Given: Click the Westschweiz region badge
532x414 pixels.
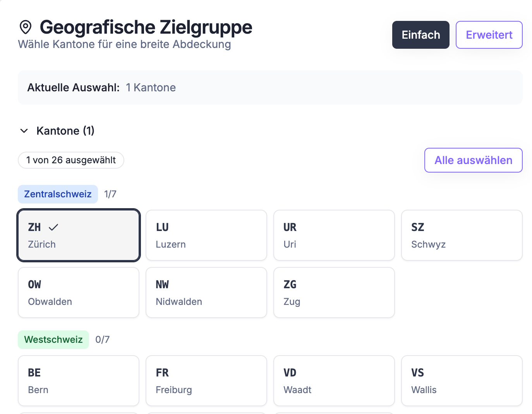Looking at the screenshot, I should (53, 340).
